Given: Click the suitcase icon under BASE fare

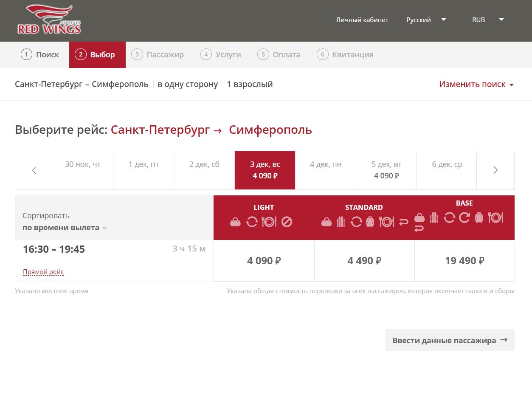Looking at the screenshot, I should [x=479, y=218].
